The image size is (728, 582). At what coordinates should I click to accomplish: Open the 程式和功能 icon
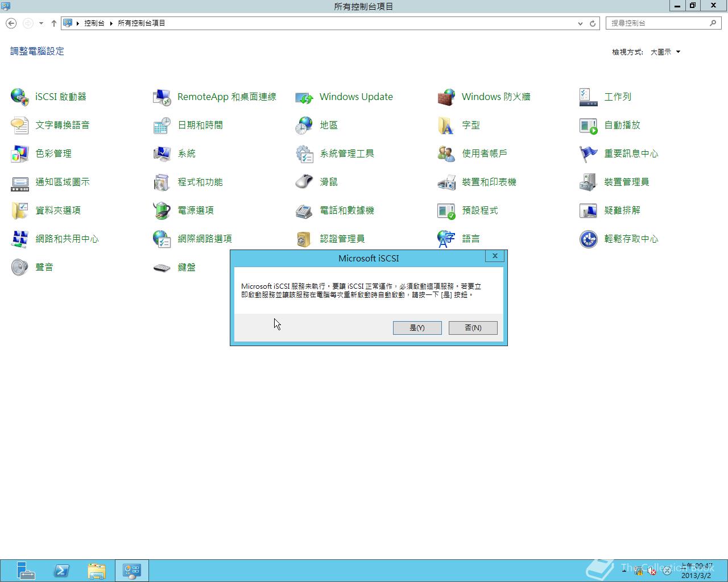[x=162, y=182]
